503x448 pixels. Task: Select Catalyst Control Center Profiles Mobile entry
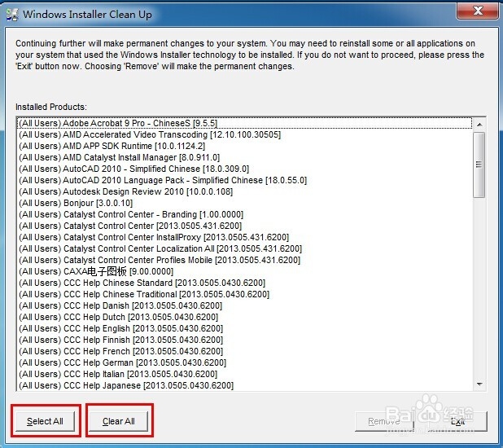point(244,260)
